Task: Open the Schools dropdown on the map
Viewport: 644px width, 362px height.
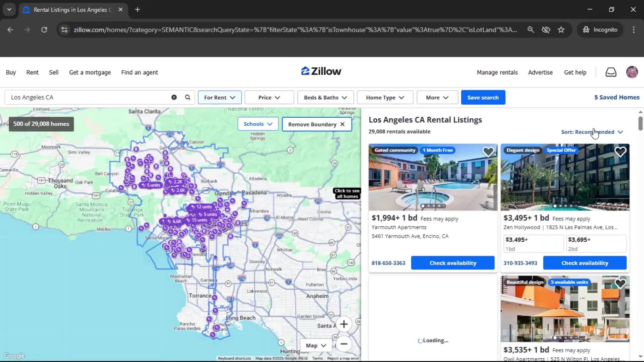Action: pos(258,124)
